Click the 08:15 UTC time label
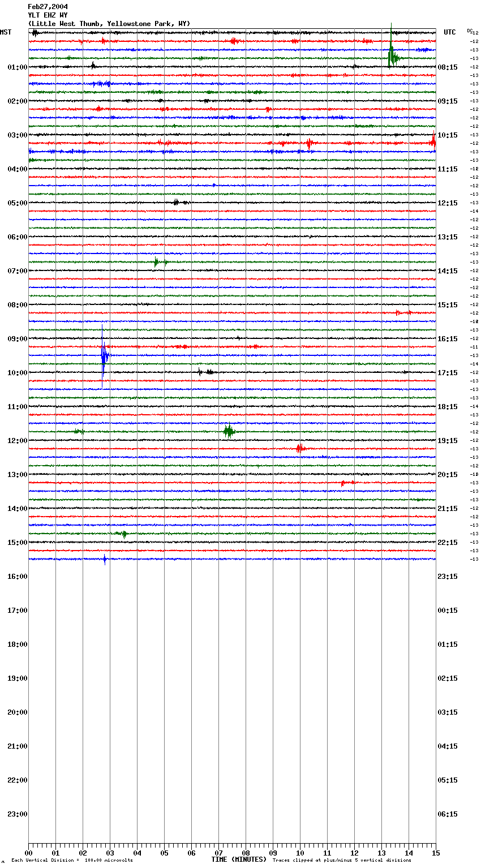 pos(448,67)
